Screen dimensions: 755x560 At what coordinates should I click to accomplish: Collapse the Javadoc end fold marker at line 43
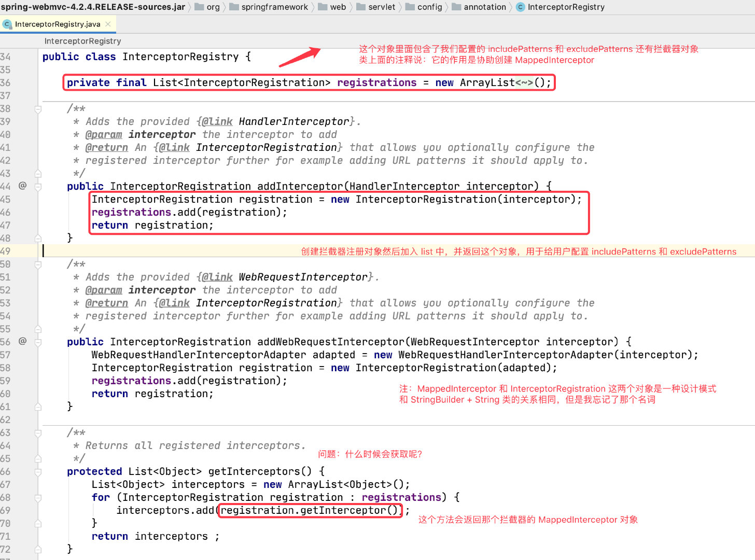38,173
